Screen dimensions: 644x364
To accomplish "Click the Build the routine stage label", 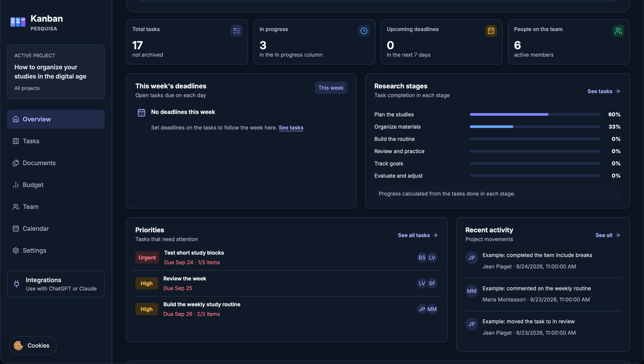I will coord(394,139).
